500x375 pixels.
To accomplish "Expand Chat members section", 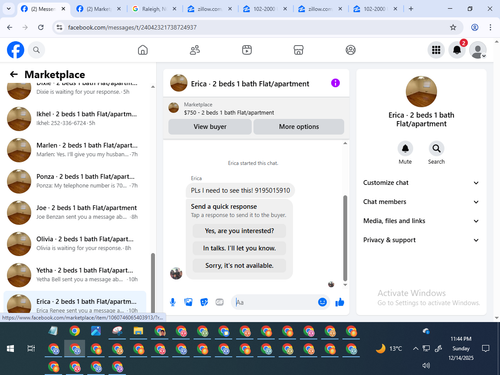I will pyautogui.click(x=421, y=202).
